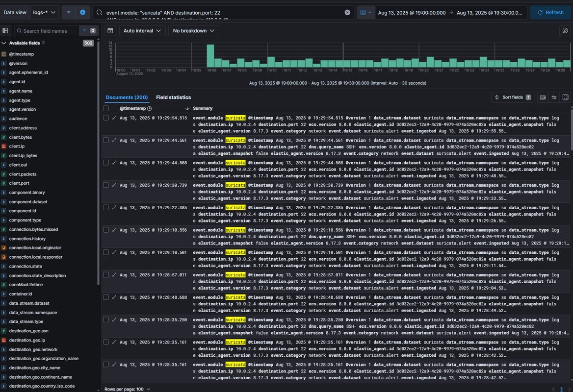This screenshot has width=573, height=392.
Task: Expand the document row at 19:29:10.556
Action: coord(114,230)
